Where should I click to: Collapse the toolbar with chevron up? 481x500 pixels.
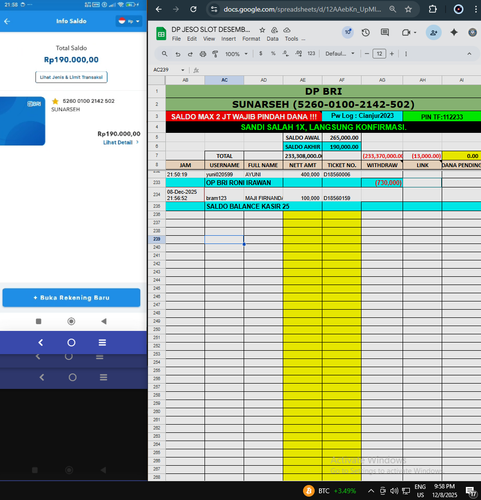point(469,54)
